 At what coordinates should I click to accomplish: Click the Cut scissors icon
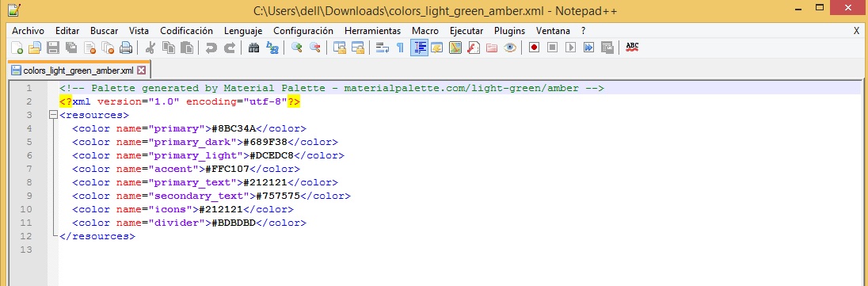[150, 48]
